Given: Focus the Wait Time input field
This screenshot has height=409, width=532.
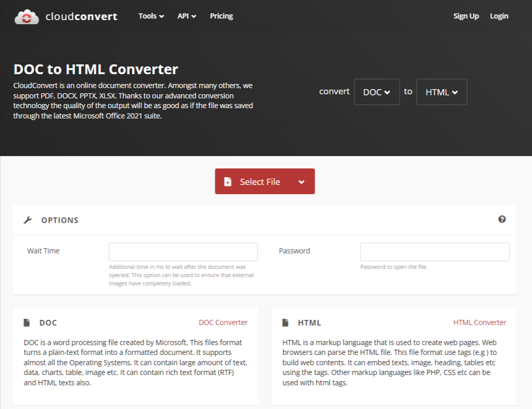Looking at the screenshot, I should coord(183,252).
